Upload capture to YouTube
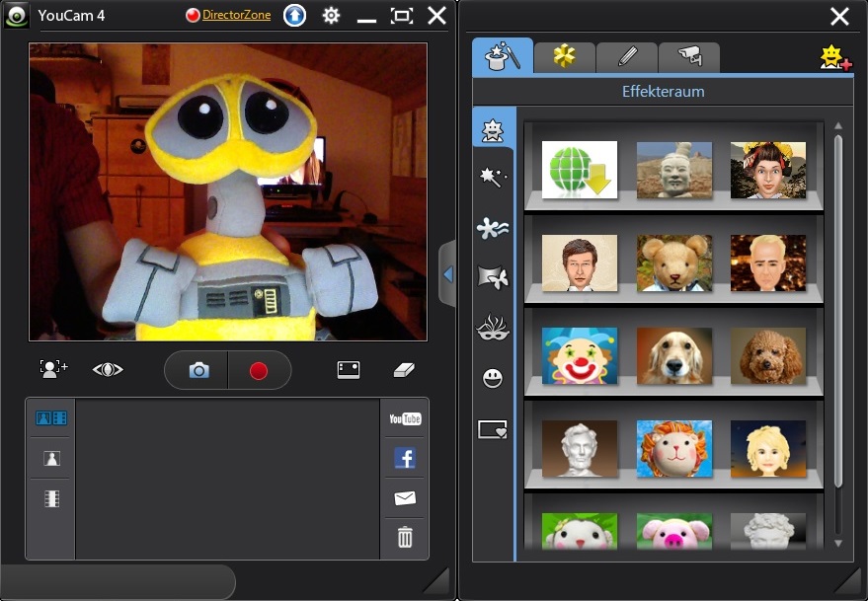 405,418
